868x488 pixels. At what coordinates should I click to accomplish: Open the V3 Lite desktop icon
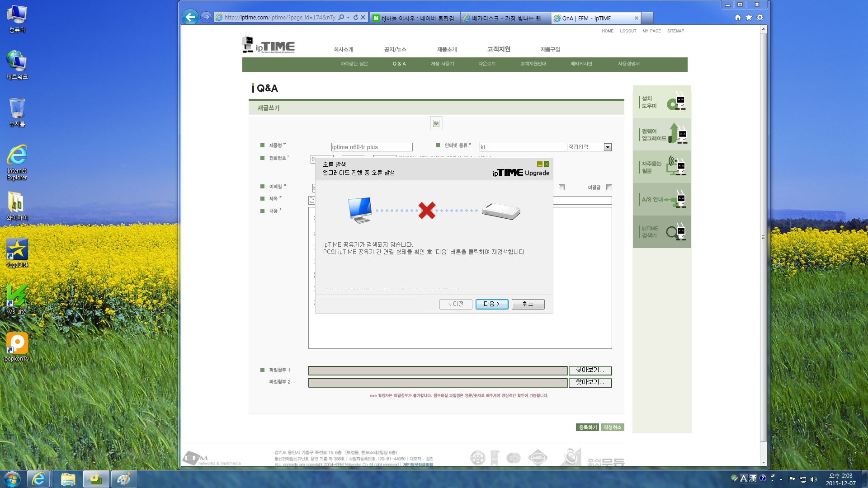click(x=17, y=300)
